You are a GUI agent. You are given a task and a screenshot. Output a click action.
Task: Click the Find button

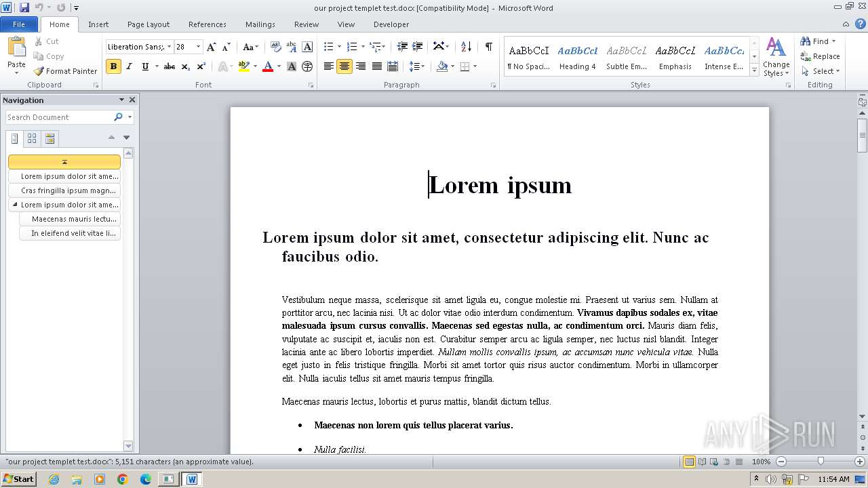[x=818, y=41]
